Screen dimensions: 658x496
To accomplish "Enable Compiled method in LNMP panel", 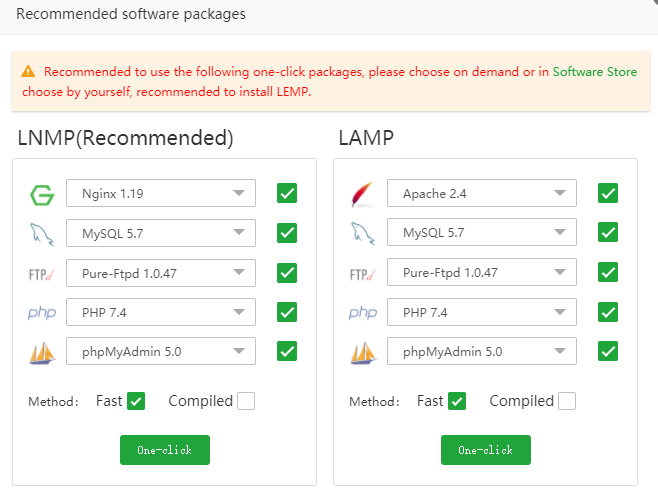I will tap(246, 401).
